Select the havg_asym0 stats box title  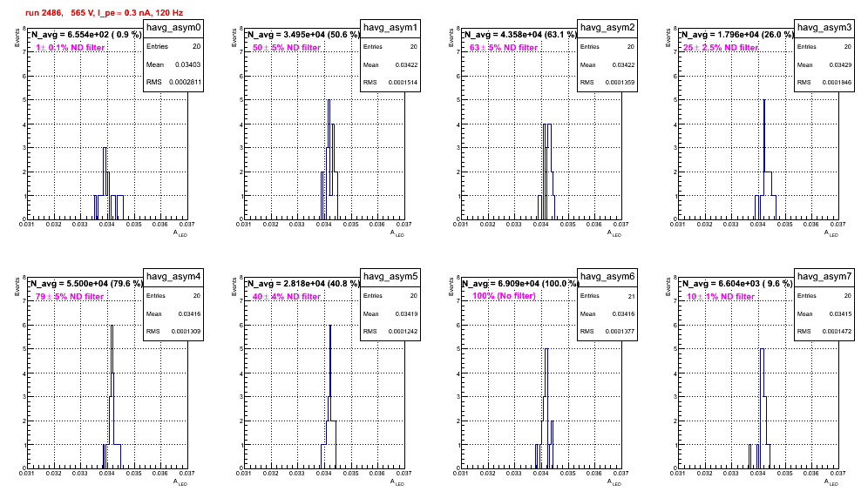tap(173, 27)
